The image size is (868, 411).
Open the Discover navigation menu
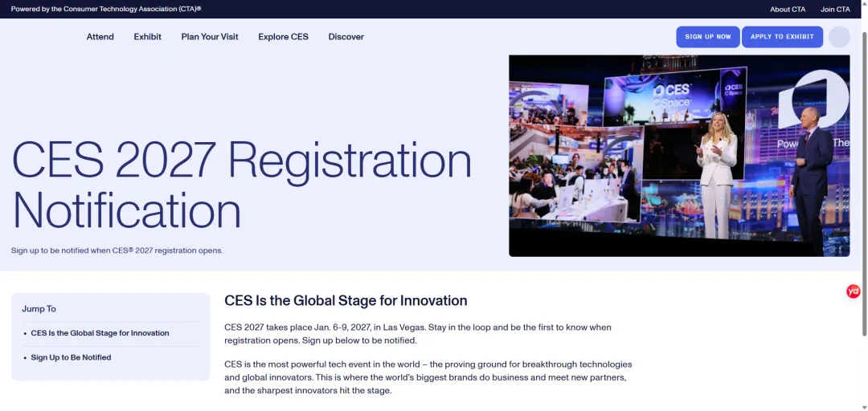(346, 37)
